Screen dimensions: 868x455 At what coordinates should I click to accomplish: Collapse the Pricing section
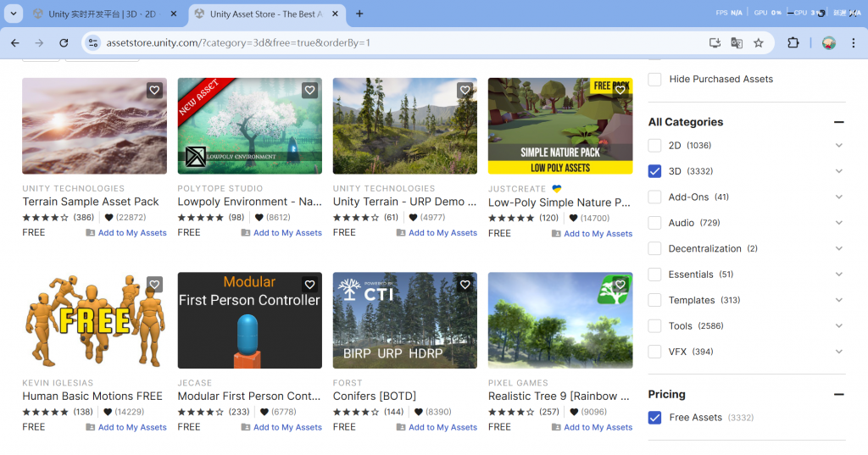click(838, 394)
